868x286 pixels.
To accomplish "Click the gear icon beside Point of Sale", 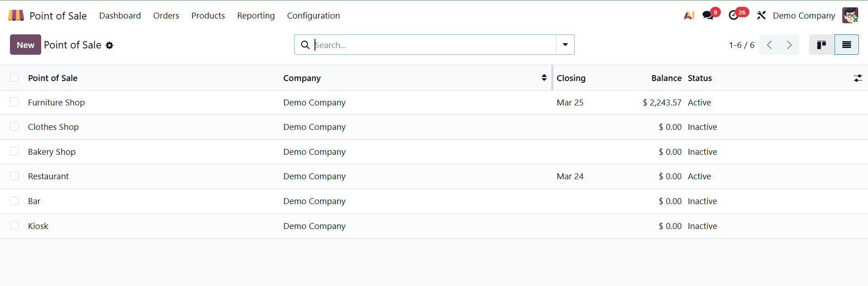I will tap(110, 45).
